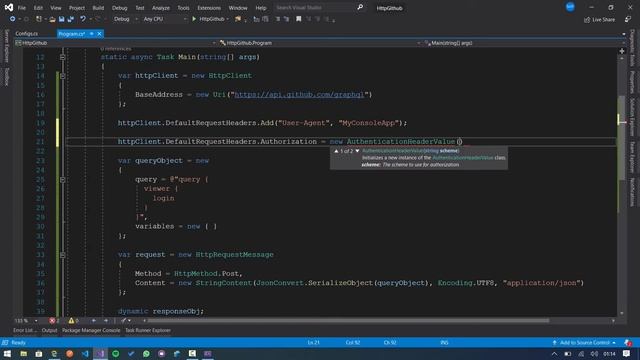Viewport: 640px width, 360px height.
Task: Open WhatsApp from the taskbar
Action: coord(146,354)
